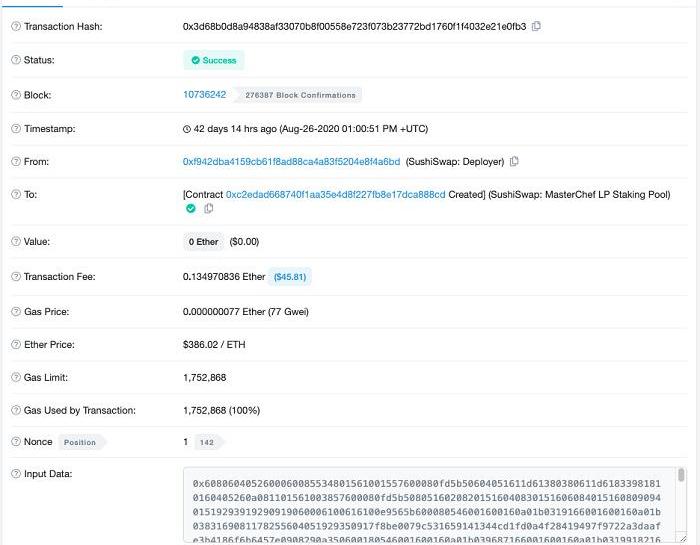Click the nonce position 142 badge

click(207, 442)
